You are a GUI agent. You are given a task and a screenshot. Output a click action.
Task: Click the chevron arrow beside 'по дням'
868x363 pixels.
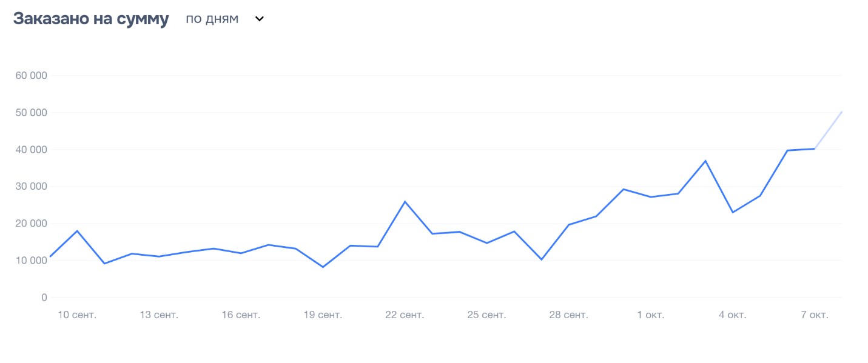click(259, 19)
